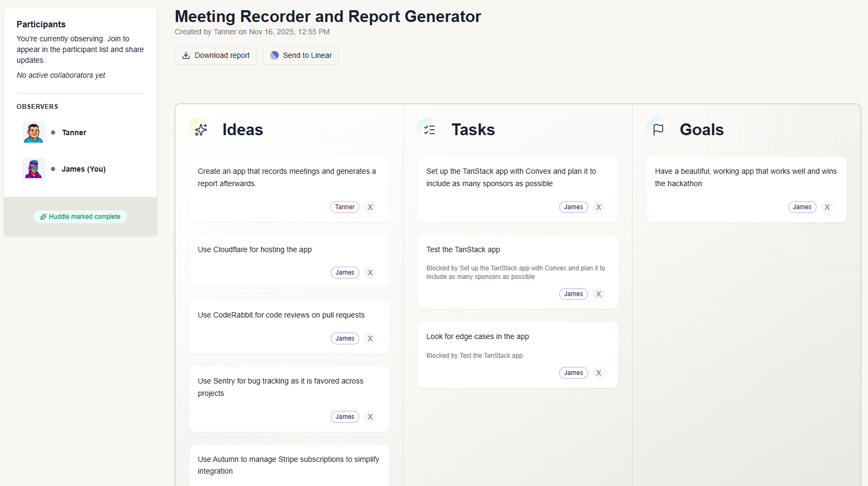Delete the 'Test the TanStack app' task
The image size is (868, 486).
(x=599, y=294)
